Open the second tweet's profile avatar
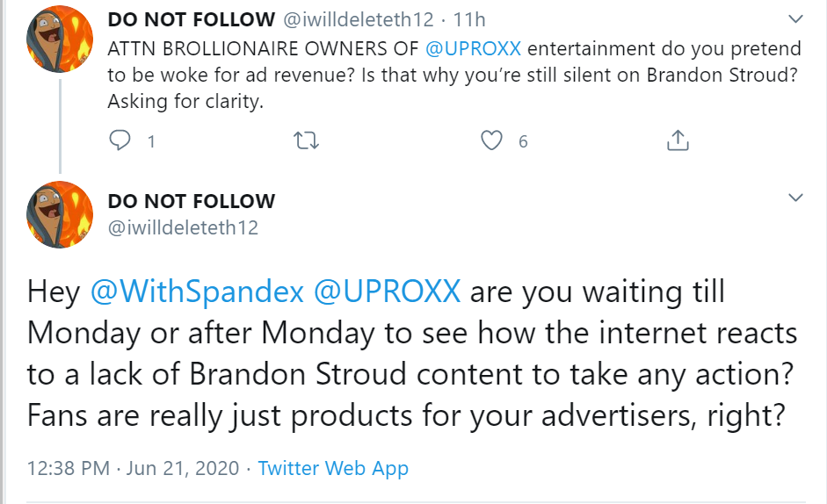Image resolution: width=827 pixels, height=504 pixels. pos(61,214)
